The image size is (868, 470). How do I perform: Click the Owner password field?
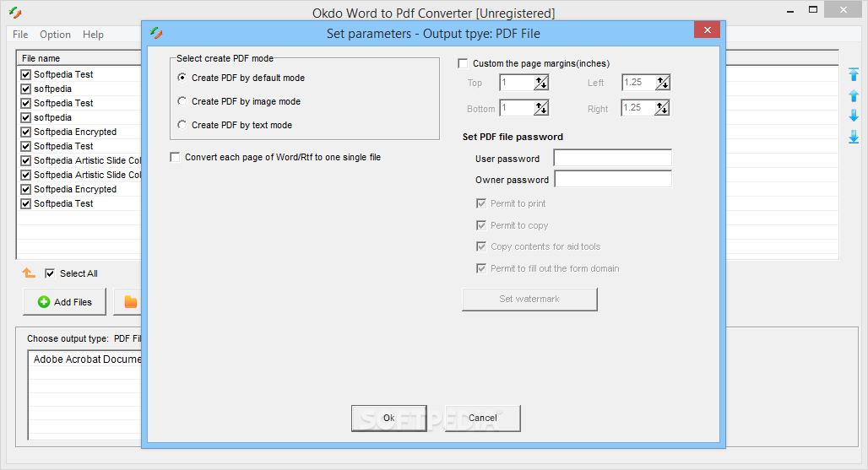point(613,179)
